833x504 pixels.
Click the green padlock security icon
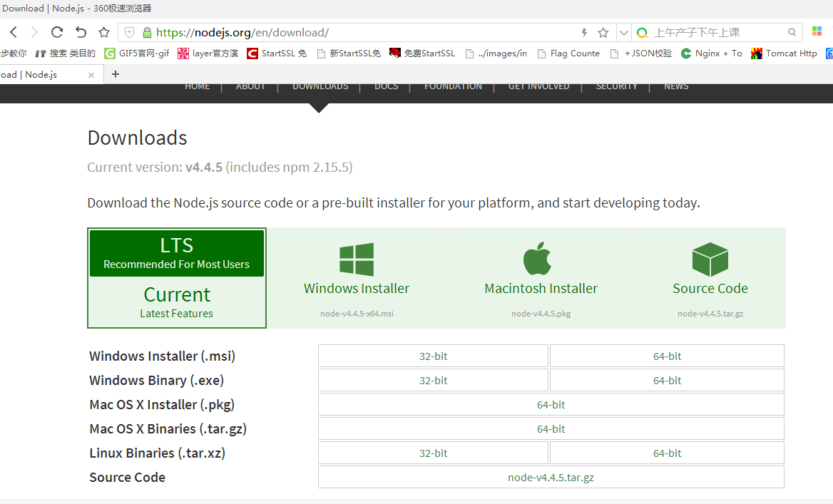pyautogui.click(x=147, y=32)
